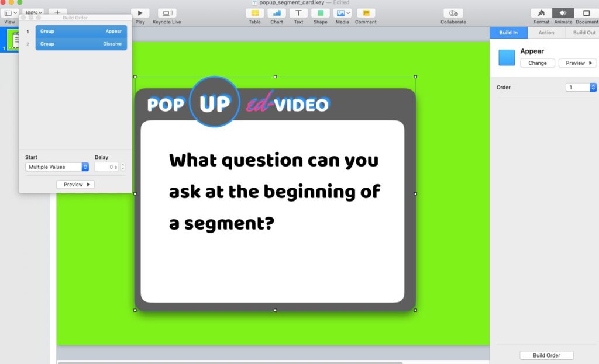The image size is (599, 364).
Task: Select the Group Dissolve build row
Action: click(x=81, y=44)
